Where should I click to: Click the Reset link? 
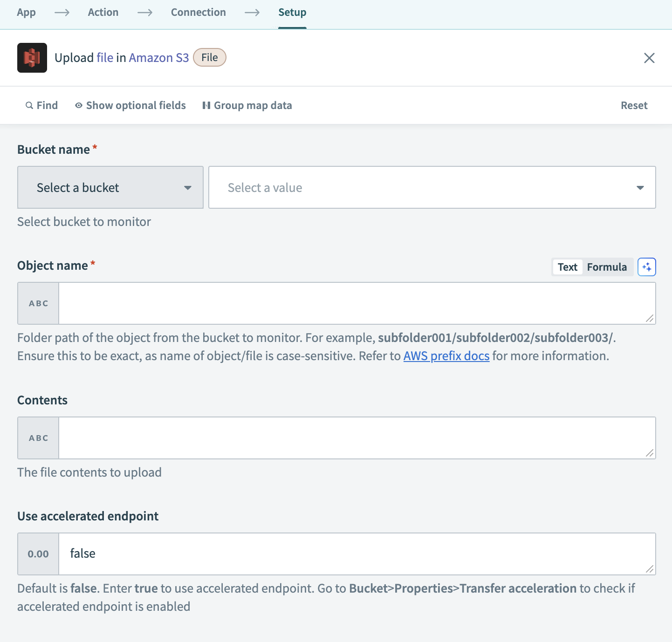tap(634, 105)
